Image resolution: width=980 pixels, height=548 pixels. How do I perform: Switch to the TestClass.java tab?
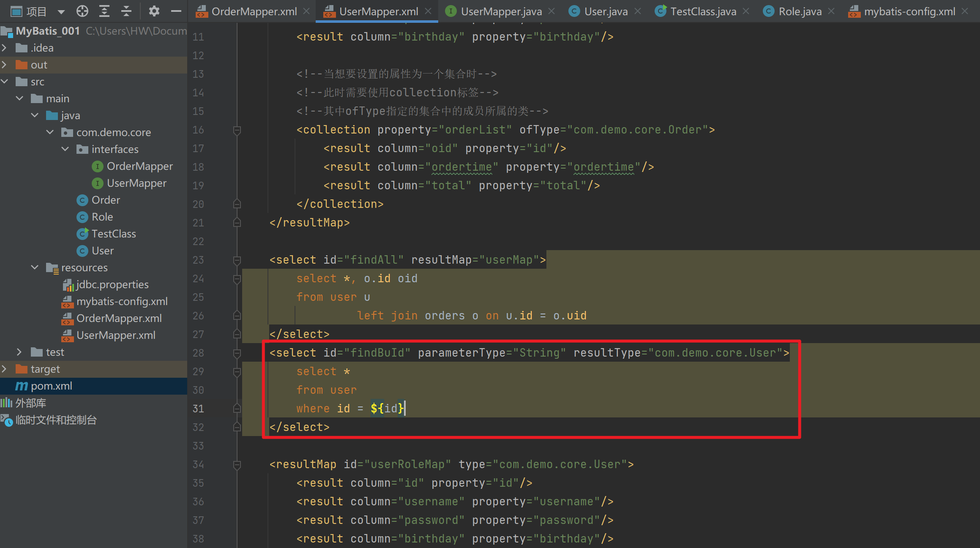point(703,11)
